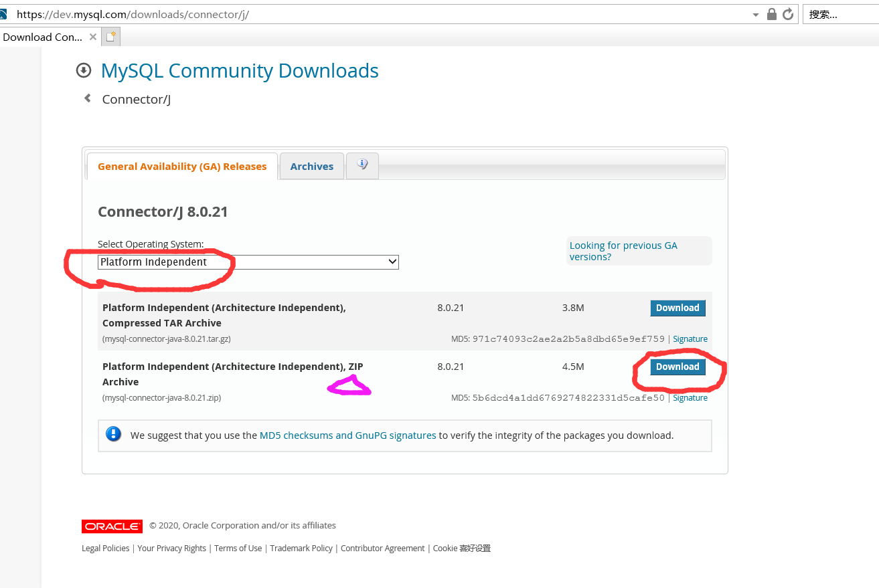The height and width of the screenshot is (588, 879).
Task: Click the 4.5M file size value
Action: [x=573, y=367]
